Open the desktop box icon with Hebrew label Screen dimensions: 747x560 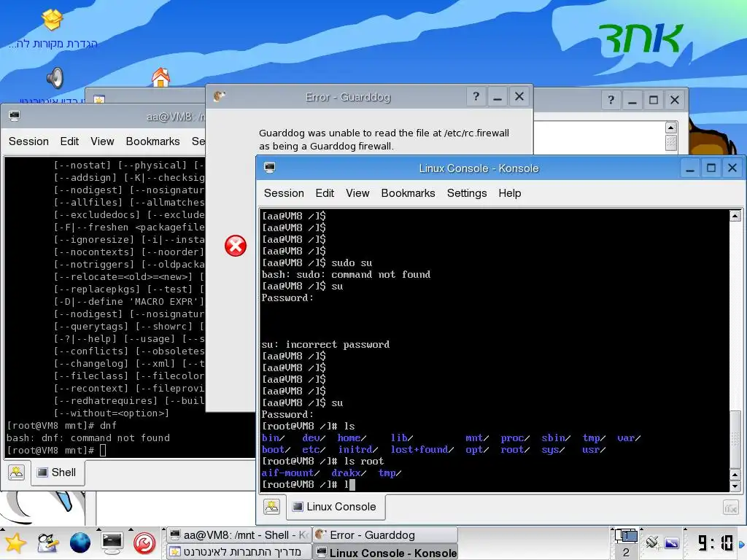(x=52, y=19)
